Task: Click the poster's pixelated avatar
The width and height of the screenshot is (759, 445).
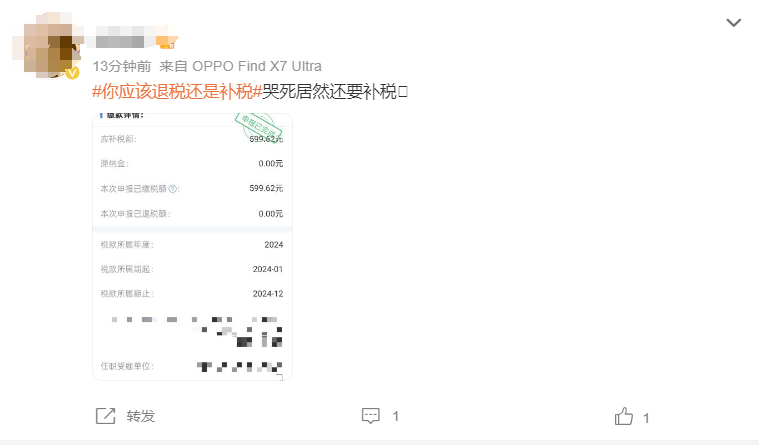Action: tap(48, 45)
